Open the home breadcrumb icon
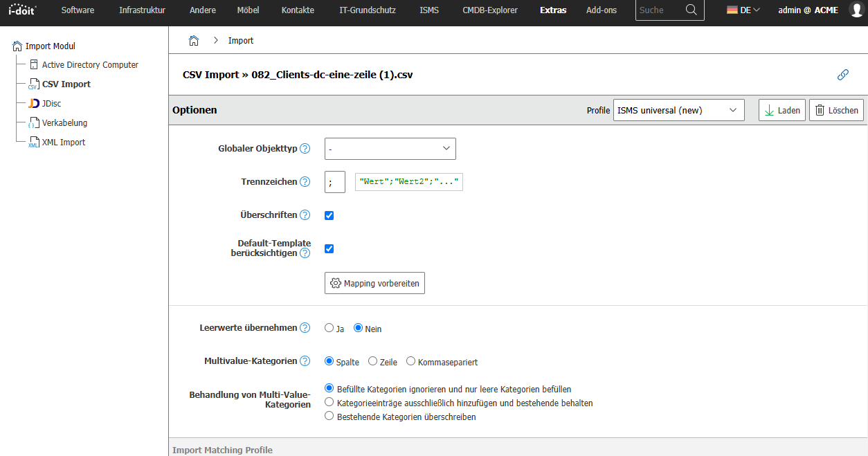868x456 pixels. coord(194,41)
